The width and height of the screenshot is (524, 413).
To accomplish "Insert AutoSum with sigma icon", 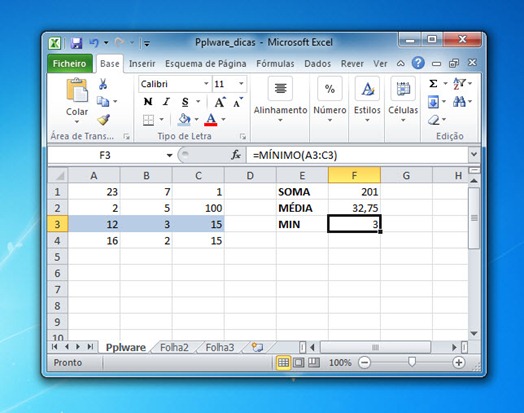I will (433, 84).
